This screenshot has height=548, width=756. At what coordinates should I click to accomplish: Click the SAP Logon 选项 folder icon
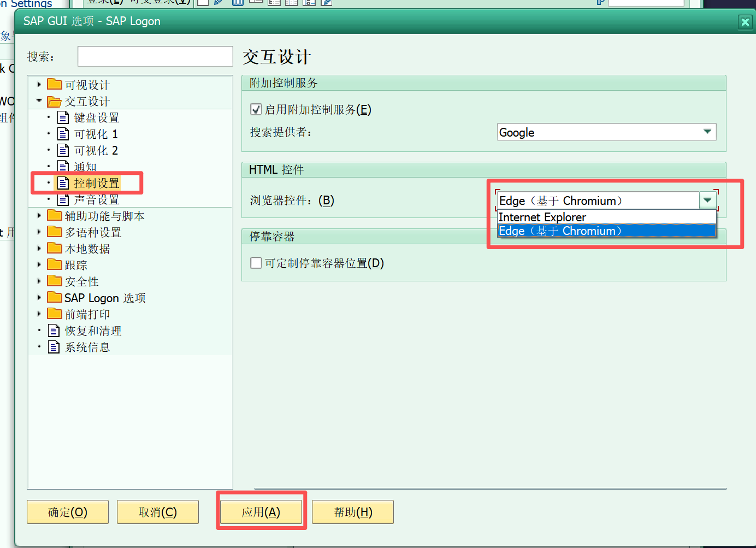pos(55,297)
